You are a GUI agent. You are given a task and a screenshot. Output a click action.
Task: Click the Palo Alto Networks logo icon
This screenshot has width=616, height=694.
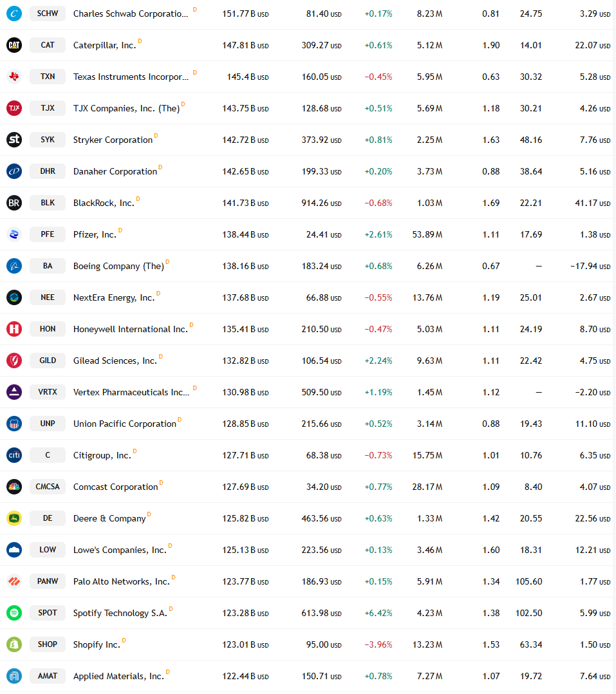click(14, 581)
